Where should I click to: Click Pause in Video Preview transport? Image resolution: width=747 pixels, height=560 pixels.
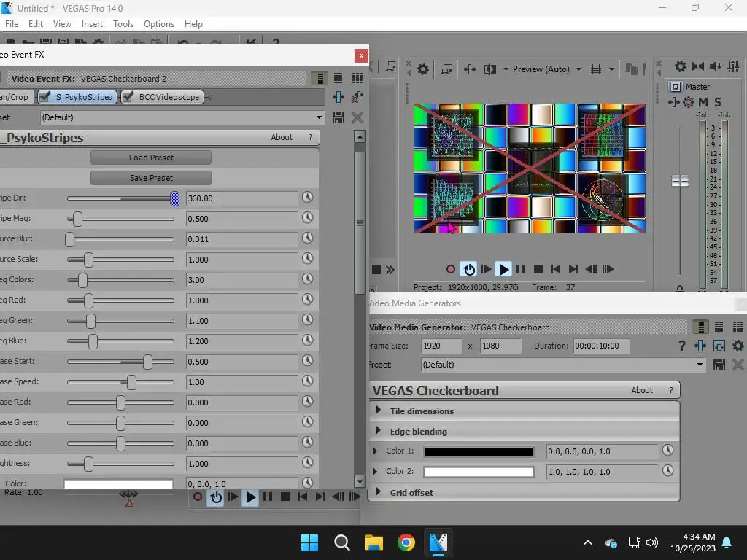coord(521,270)
